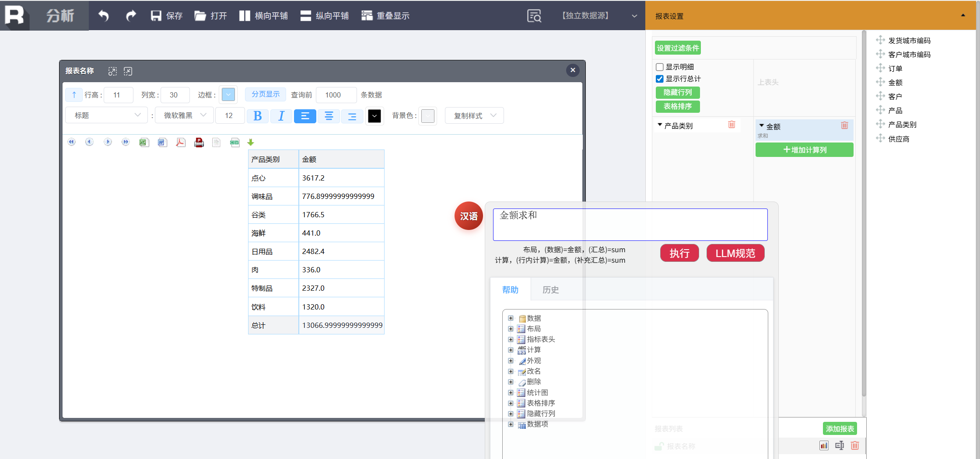
Task: Click the expand-window icon beside 报表名称
Action: coord(112,71)
